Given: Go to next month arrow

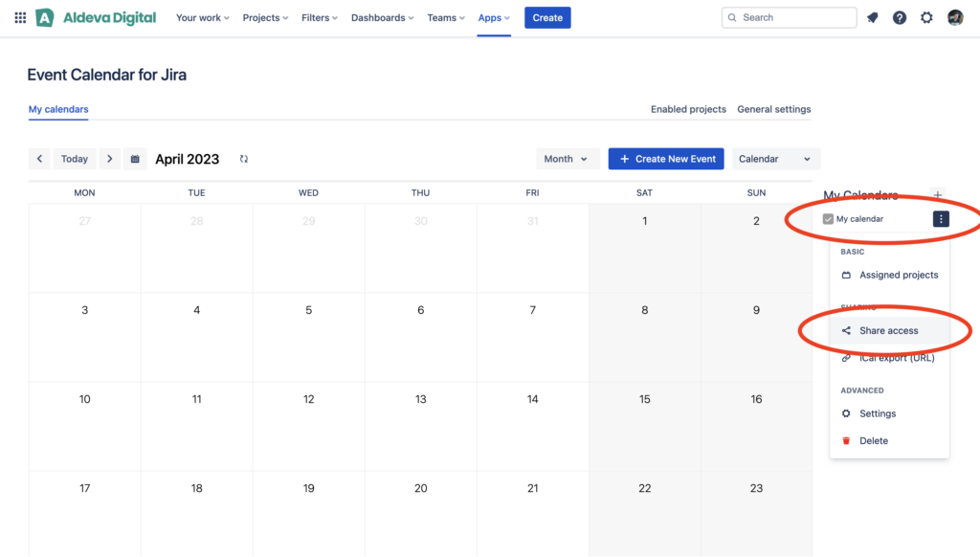Looking at the screenshot, I should click(109, 159).
